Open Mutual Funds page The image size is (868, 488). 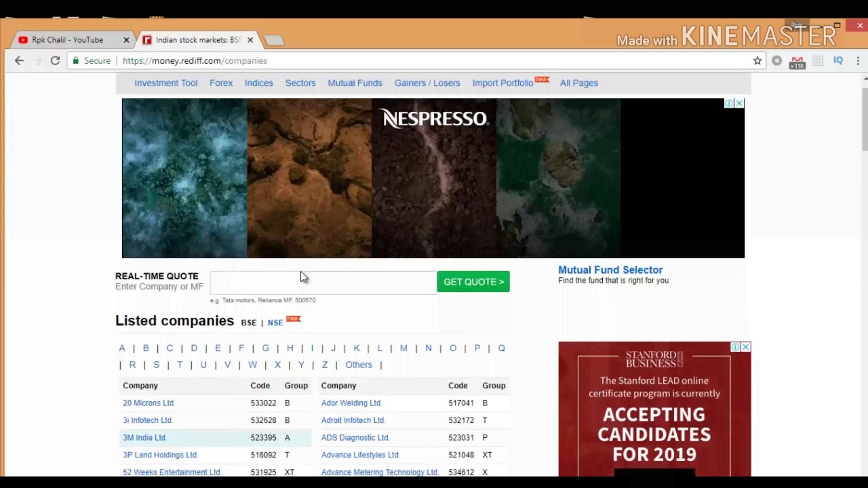355,83
